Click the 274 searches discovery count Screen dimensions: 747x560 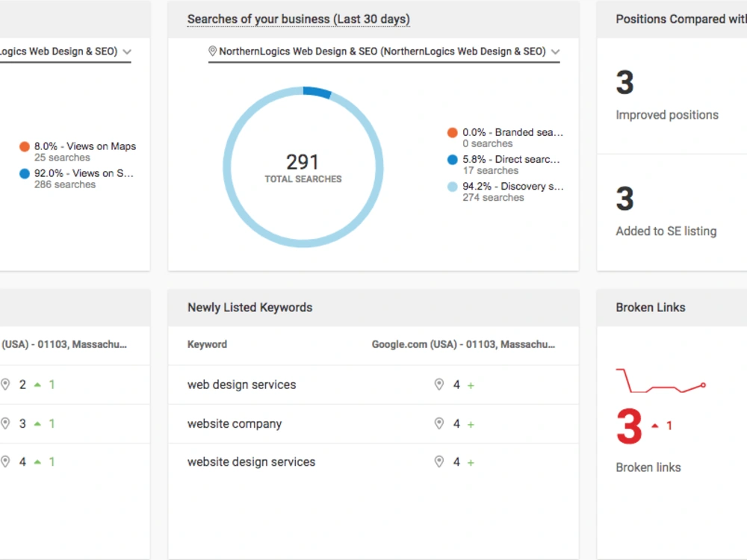493,198
